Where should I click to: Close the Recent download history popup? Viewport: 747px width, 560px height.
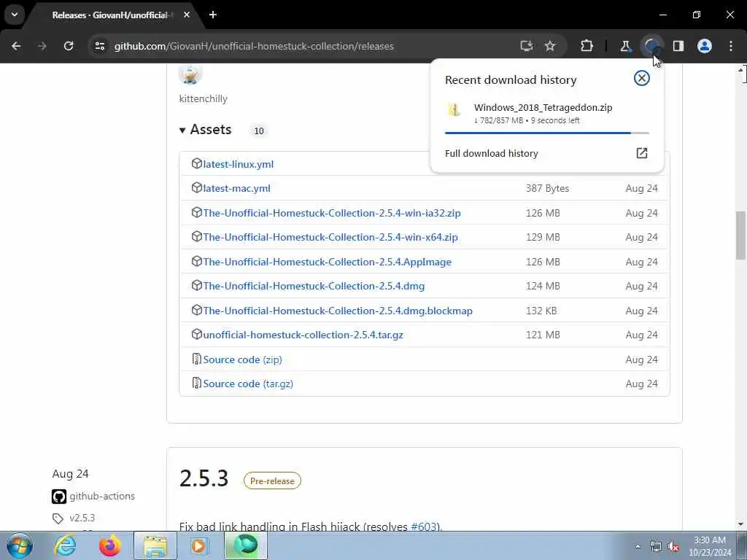pos(642,78)
